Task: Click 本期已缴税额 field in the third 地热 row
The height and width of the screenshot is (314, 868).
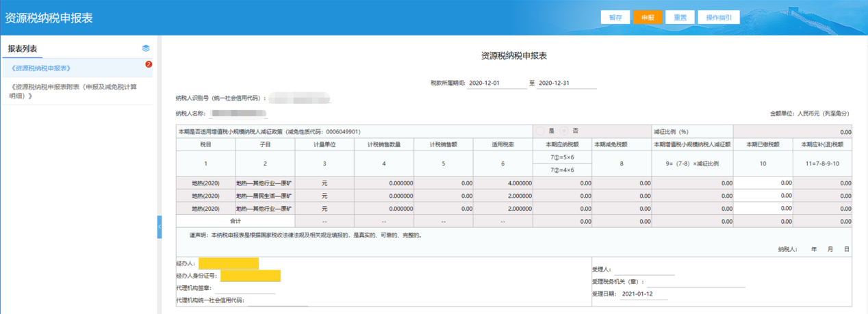Action: pos(763,209)
